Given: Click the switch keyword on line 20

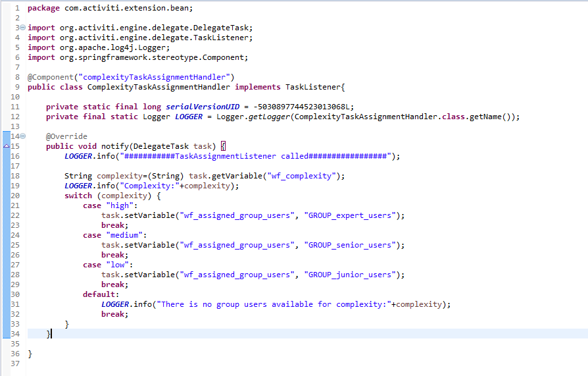Looking at the screenshot, I should tap(78, 196).
